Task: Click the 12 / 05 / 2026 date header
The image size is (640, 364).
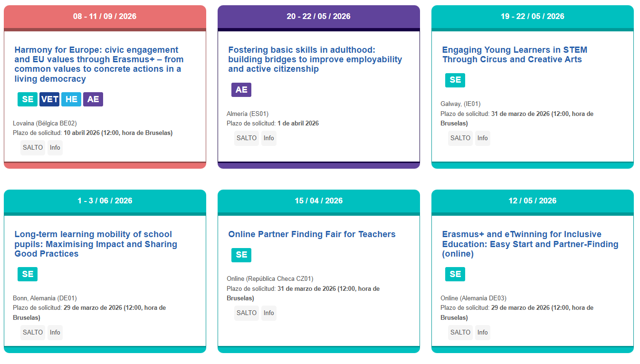Action: pyautogui.click(x=532, y=201)
